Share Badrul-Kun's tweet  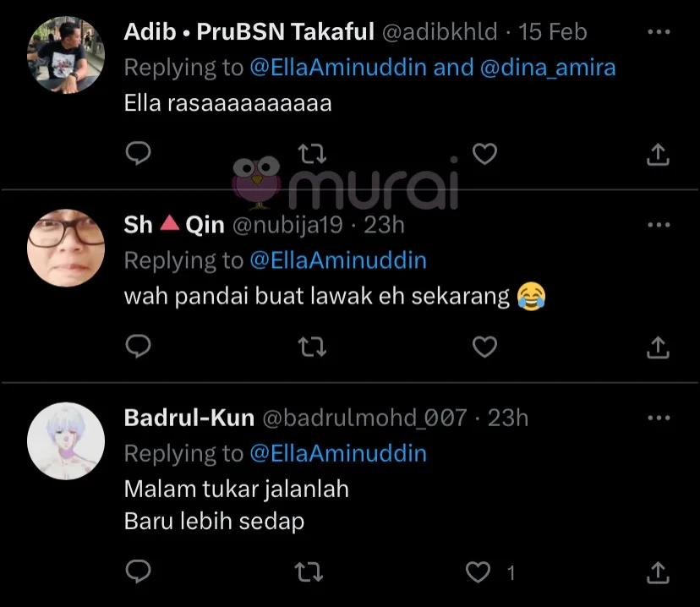coord(658,572)
